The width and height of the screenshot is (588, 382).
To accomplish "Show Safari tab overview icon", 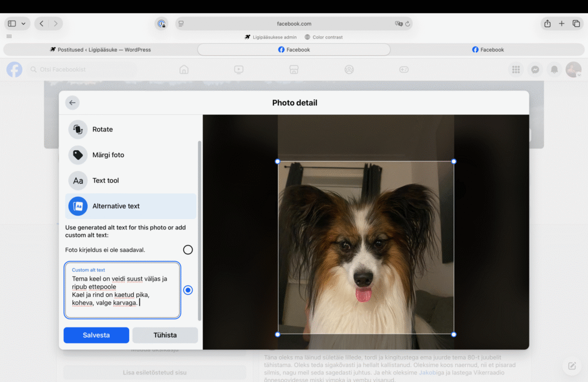I will coord(576,24).
